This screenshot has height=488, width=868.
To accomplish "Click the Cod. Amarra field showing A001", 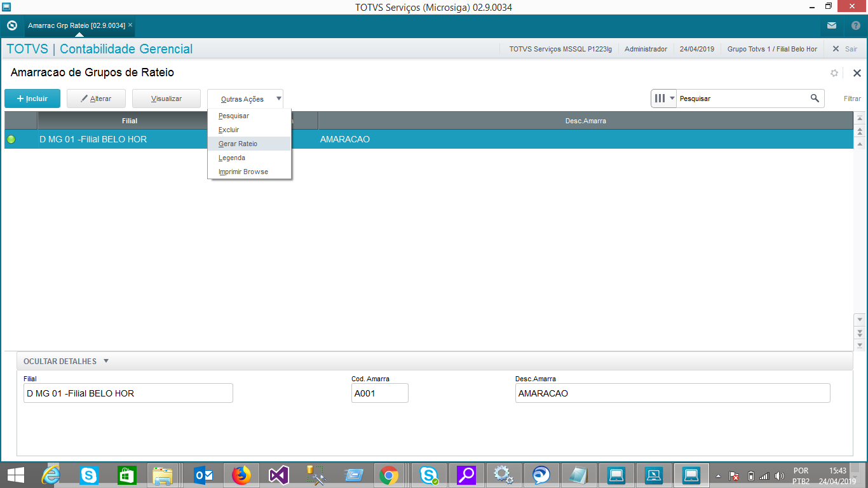I will pos(380,393).
